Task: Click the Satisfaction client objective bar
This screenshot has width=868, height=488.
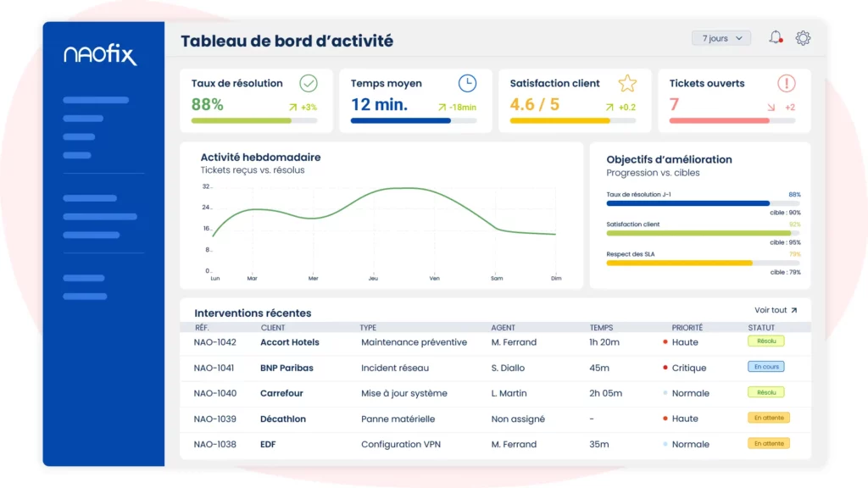Action: tap(703, 234)
